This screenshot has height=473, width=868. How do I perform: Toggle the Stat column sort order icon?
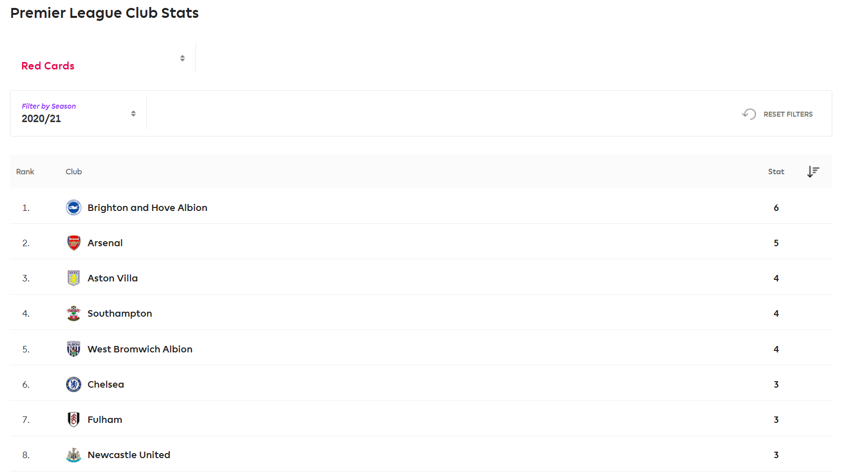click(813, 172)
